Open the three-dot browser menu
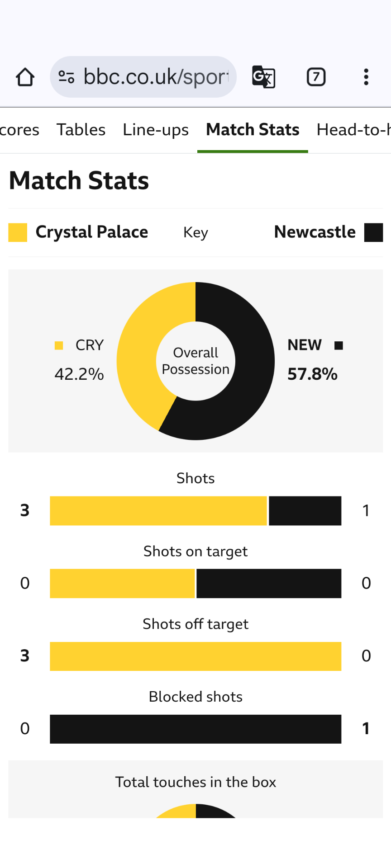391x868 pixels. (x=366, y=77)
